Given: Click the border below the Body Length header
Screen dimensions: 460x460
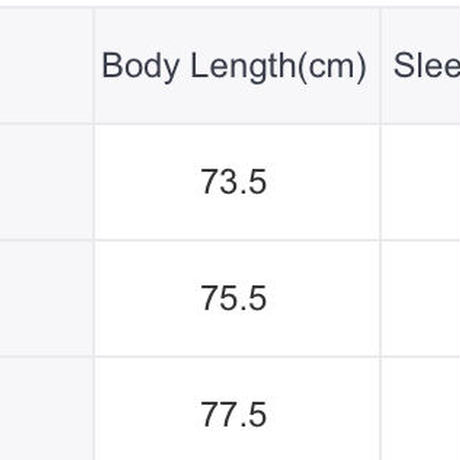Looking at the screenshot, I should 237,124.
